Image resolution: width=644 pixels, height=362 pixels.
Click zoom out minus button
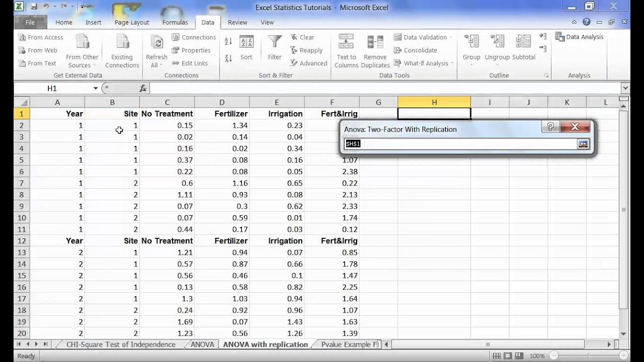click(x=553, y=356)
